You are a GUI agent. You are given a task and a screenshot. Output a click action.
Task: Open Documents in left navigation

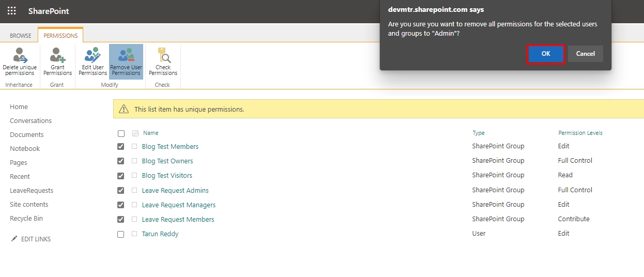point(27,135)
